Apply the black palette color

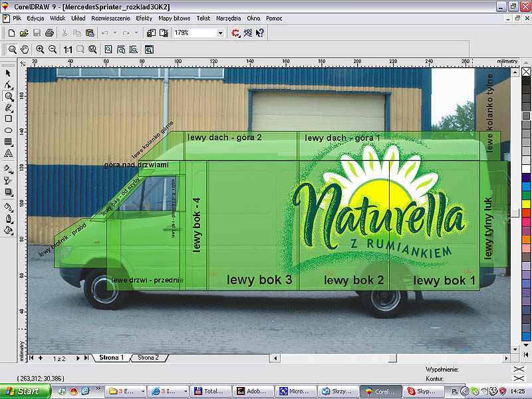(x=526, y=80)
